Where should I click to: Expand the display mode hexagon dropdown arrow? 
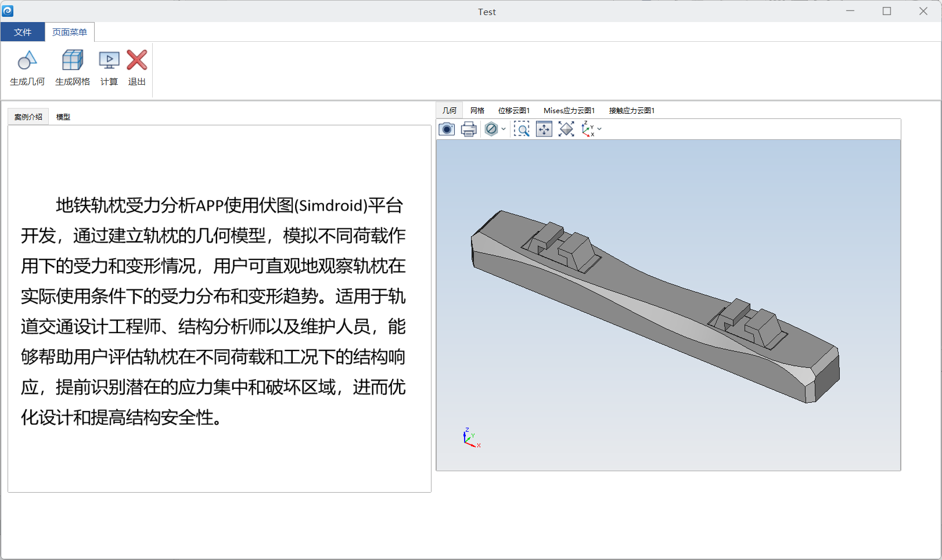504,129
